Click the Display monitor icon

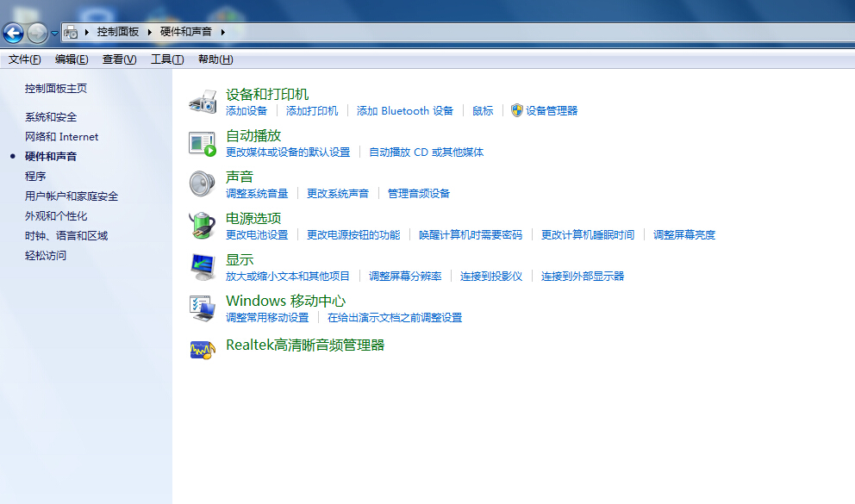(x=203, y=267)
